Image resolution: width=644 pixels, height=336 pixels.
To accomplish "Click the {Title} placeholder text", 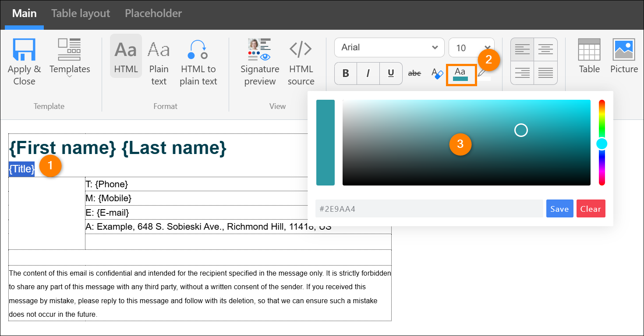I will coord(21,169).
